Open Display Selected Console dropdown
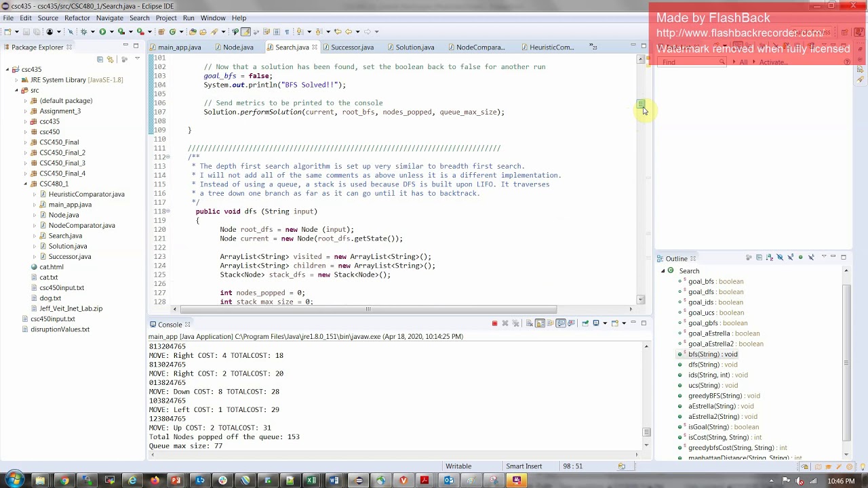 605,323
